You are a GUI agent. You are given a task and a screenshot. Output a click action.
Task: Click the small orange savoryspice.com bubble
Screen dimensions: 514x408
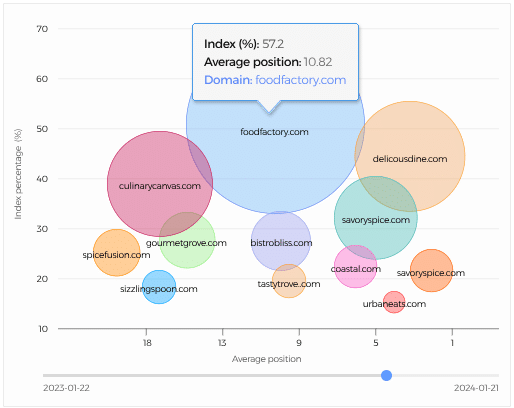(x=431, y=270)
